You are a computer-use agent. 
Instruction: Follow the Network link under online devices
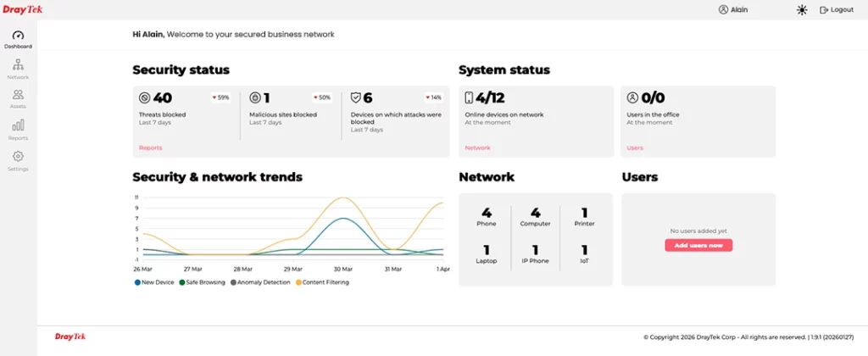pyautogui.click(x=477, y=147)
